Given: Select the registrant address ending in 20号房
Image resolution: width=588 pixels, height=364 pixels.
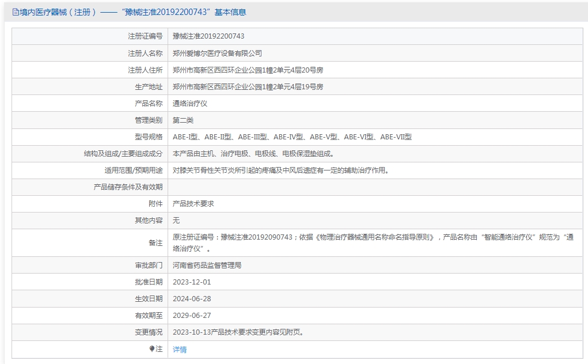Looking at the screenshot, I should (248, 70).
